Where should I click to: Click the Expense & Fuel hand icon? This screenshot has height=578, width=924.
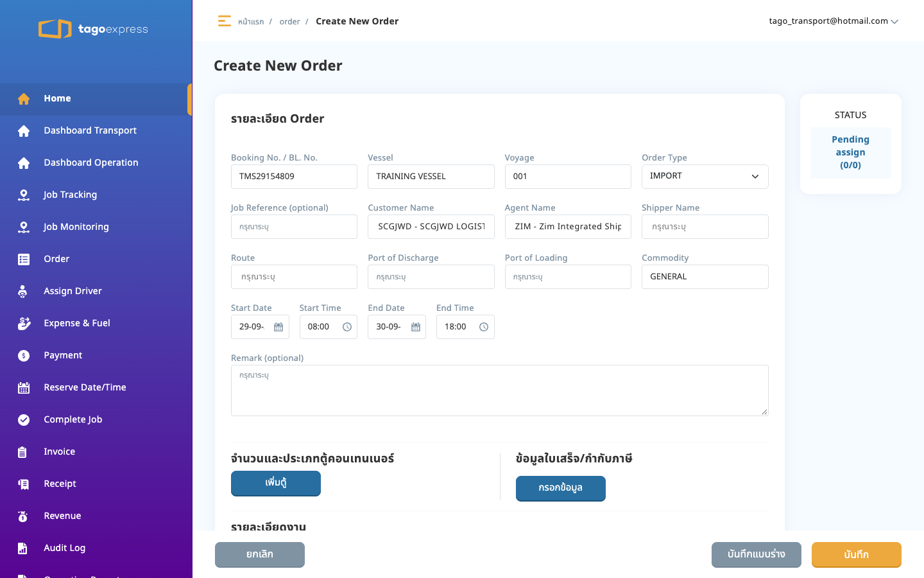coord(24,323)
